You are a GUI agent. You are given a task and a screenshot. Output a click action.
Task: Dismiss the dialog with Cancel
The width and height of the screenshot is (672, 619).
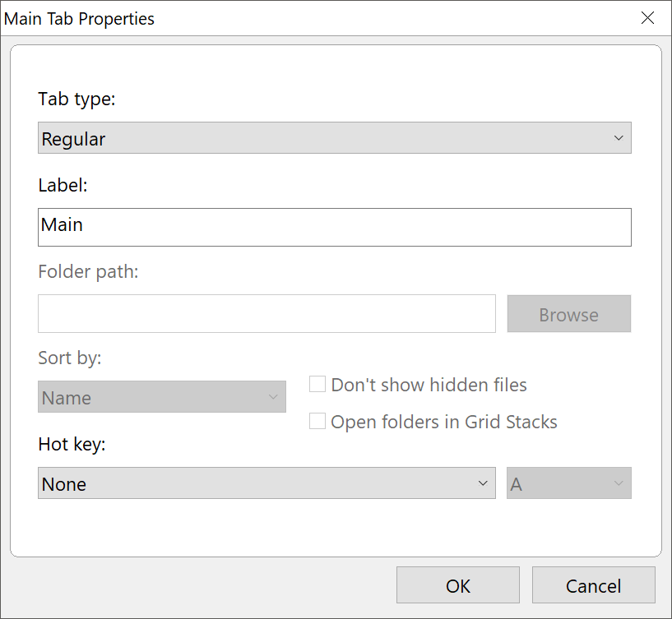593,585
